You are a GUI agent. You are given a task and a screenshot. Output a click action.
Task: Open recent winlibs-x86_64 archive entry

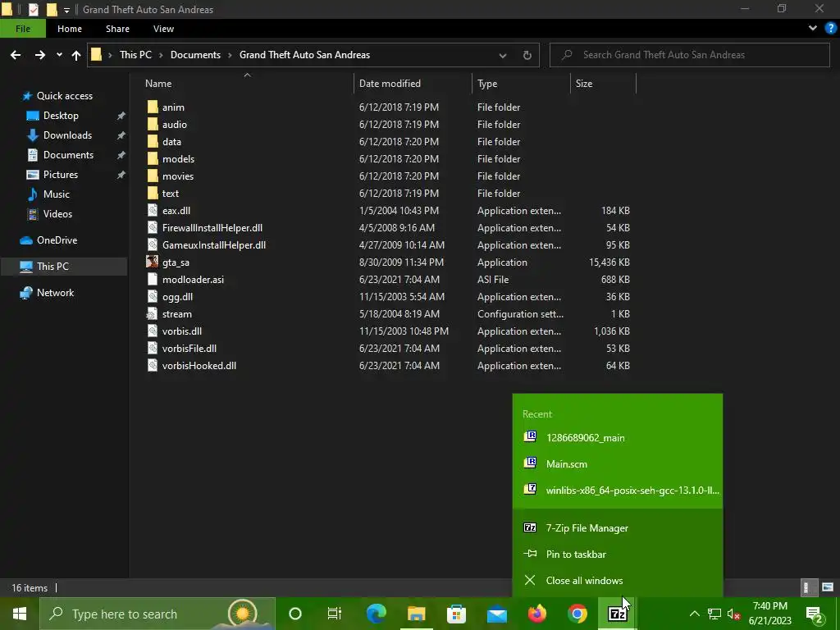point(617,490)
